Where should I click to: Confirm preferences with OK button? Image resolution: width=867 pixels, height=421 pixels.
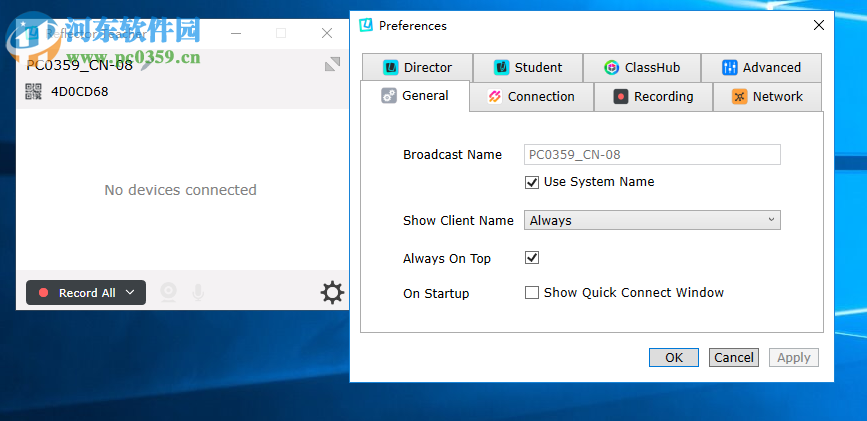click(x=674, y=357)
